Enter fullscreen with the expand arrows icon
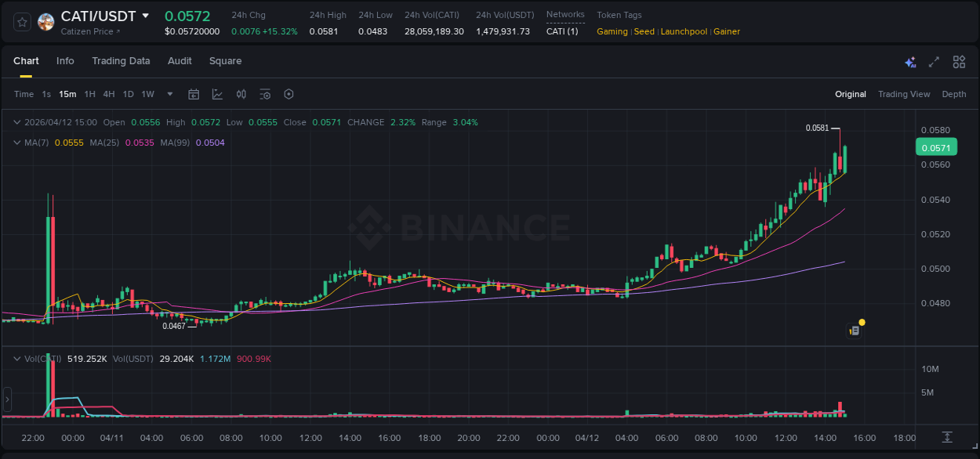Viewport: 980px width, 459px height. tap(935, 61)
